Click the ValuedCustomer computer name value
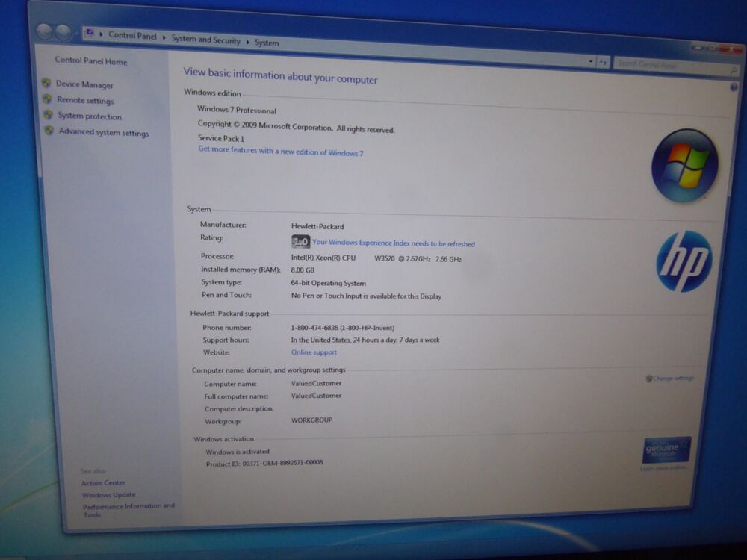 [316, 383]
